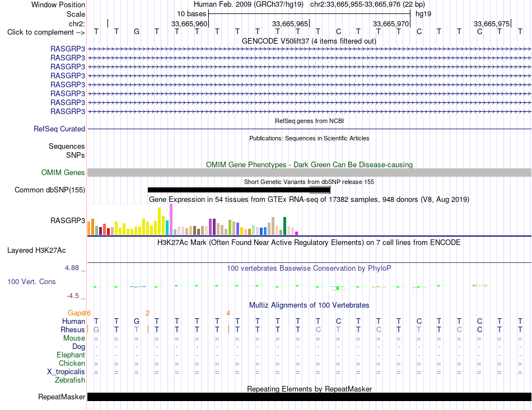Viewport: 532px width, 410px height.
Task: Select the black RepeatMasker element bar
Action: pyautogui.click(x=309, y=397)
